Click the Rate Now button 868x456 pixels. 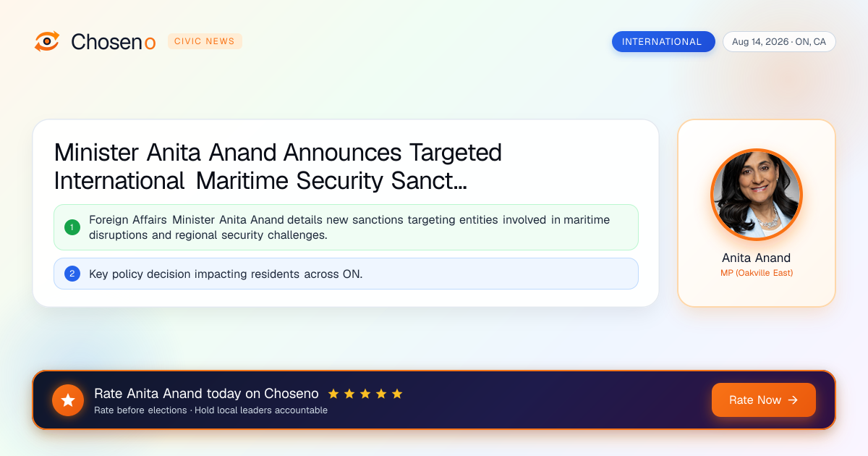(x=764, y=400)
